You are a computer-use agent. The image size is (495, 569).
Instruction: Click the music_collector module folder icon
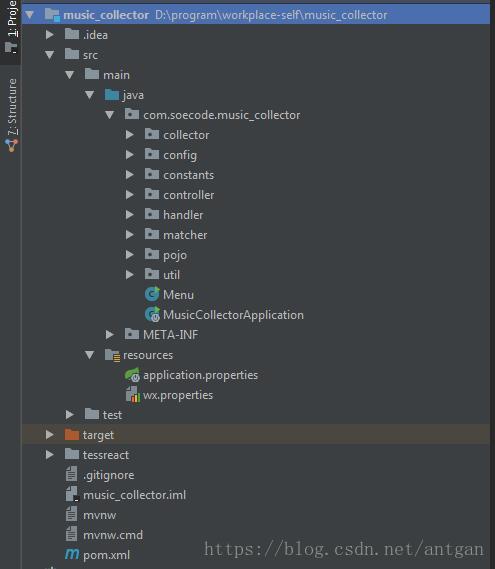click(x=52, y=15)
